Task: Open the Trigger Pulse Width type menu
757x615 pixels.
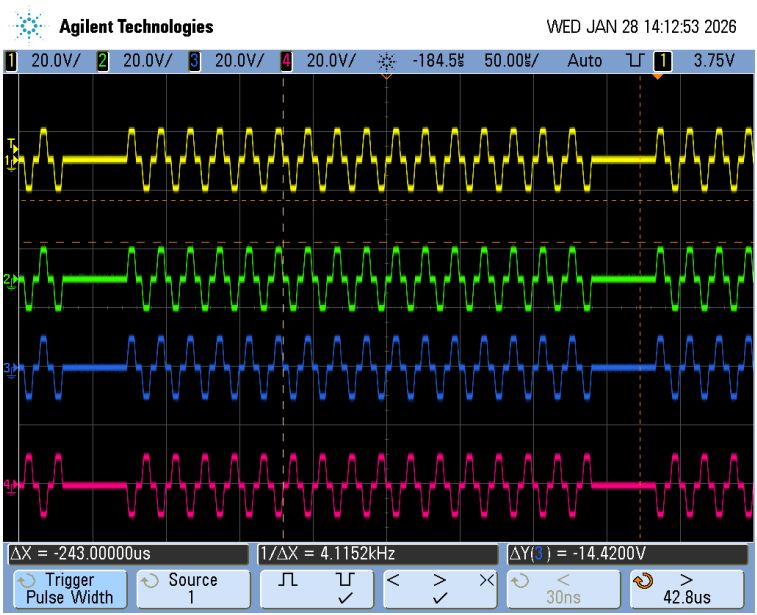Action: tap(69, 588)
